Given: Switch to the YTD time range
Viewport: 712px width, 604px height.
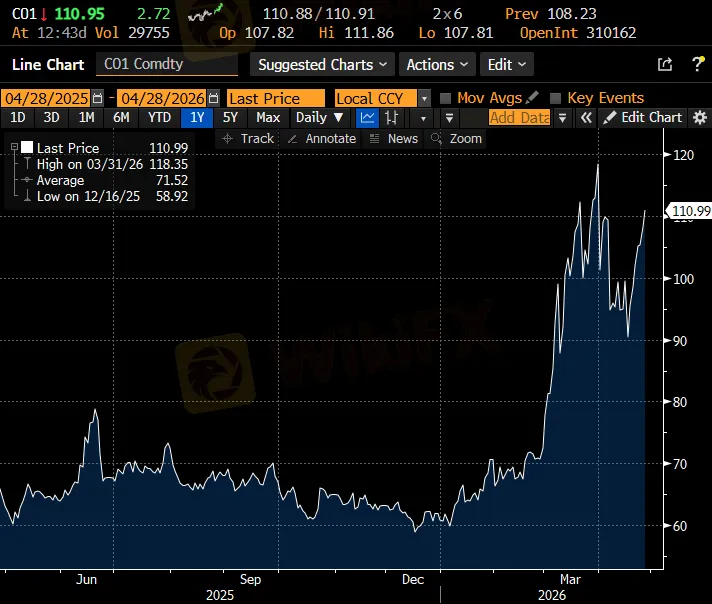Looking at the screenshot, I should [159, 118].
